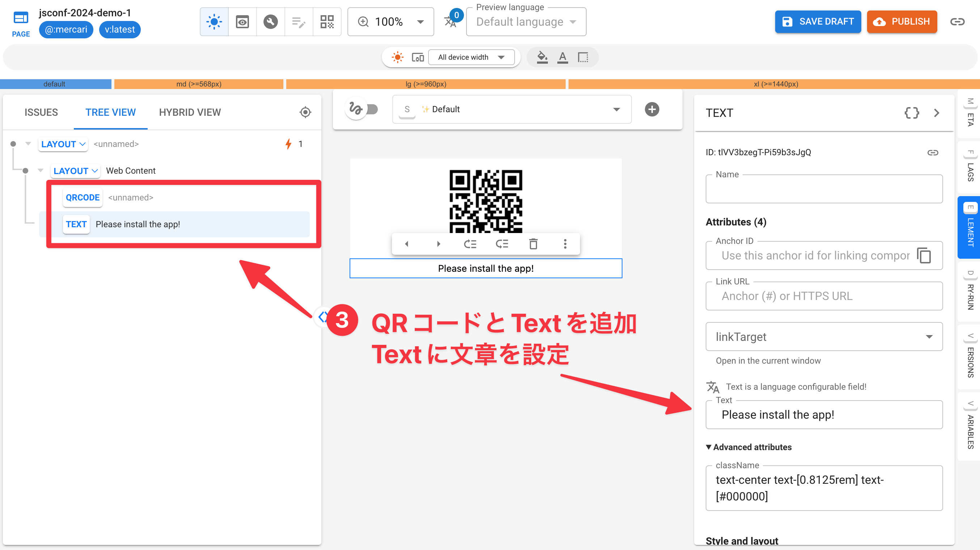The image size is (980, 550).
Task: Switch to the TREE VIEW tab
Action: (110, 112)
